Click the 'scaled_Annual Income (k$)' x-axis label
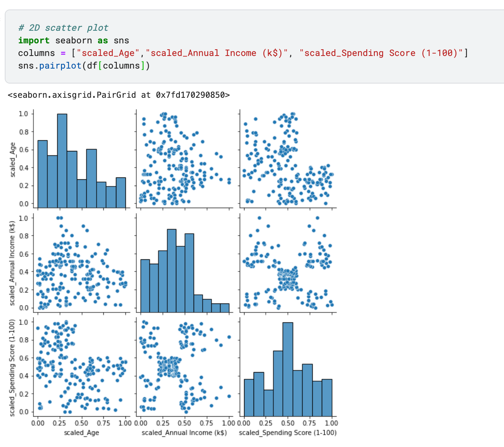Image resolution: width=504 pixels, height=447 pixels. [x=184, y=433]
